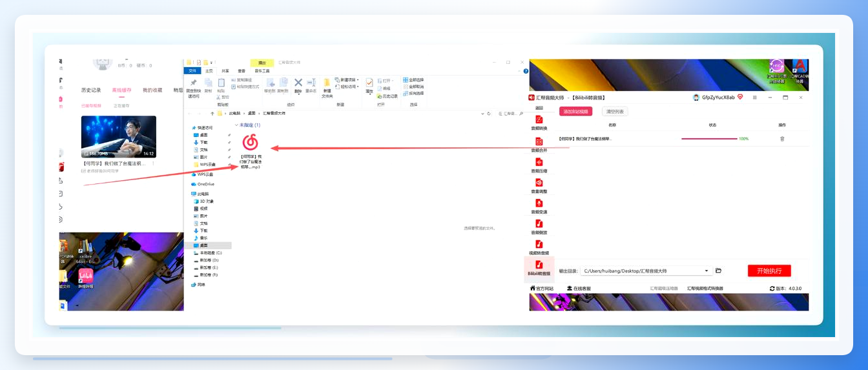Open the 输出目录 path dropdown

click(707, 271)
